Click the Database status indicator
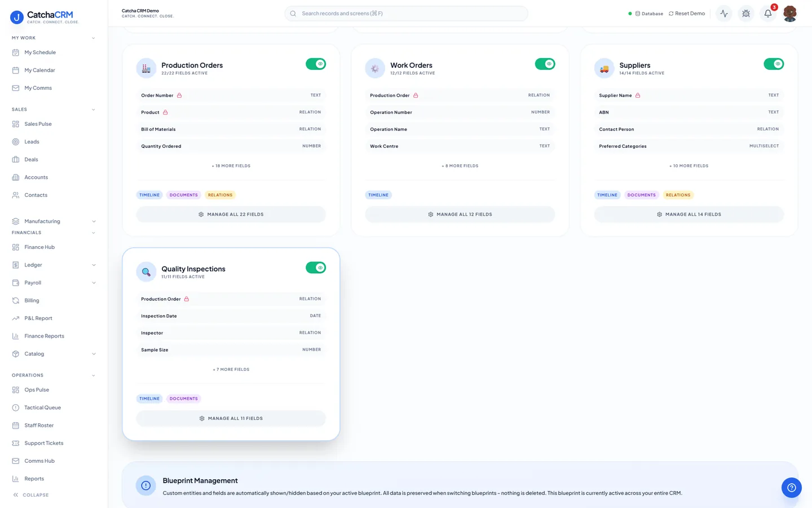This screenshot has height=508, width=812. (646, 14)
